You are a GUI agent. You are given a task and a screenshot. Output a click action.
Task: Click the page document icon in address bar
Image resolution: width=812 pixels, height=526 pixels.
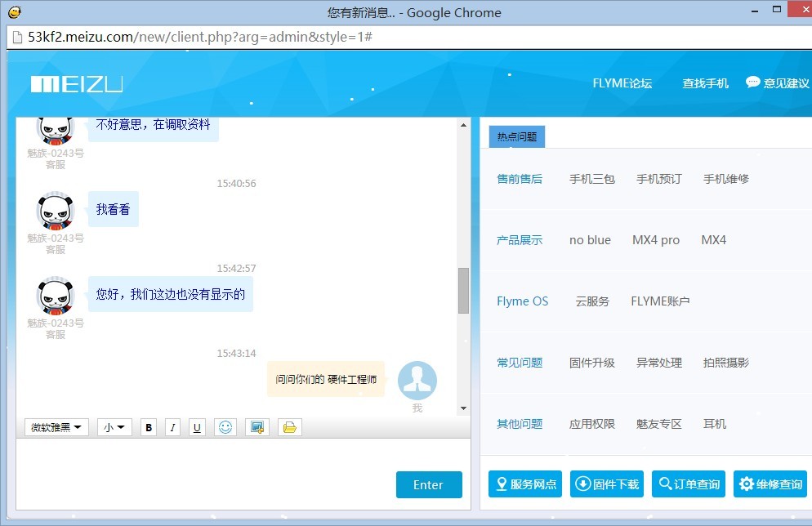[17, 38]
